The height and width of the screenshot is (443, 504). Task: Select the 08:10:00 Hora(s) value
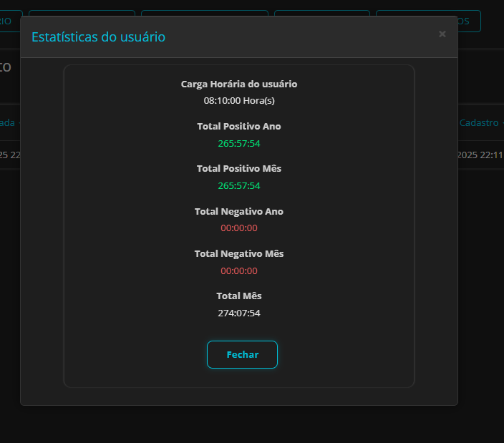(238, 101)
